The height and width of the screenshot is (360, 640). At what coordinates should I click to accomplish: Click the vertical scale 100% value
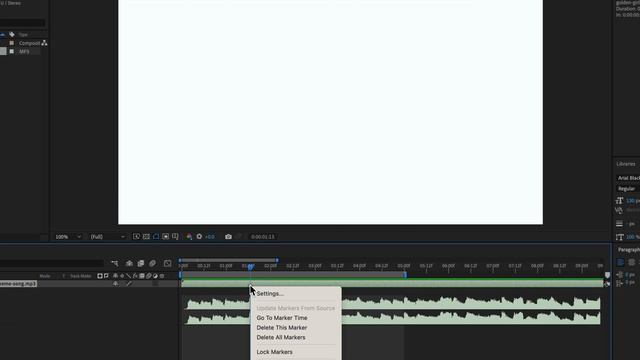click(x=632, y=237)
